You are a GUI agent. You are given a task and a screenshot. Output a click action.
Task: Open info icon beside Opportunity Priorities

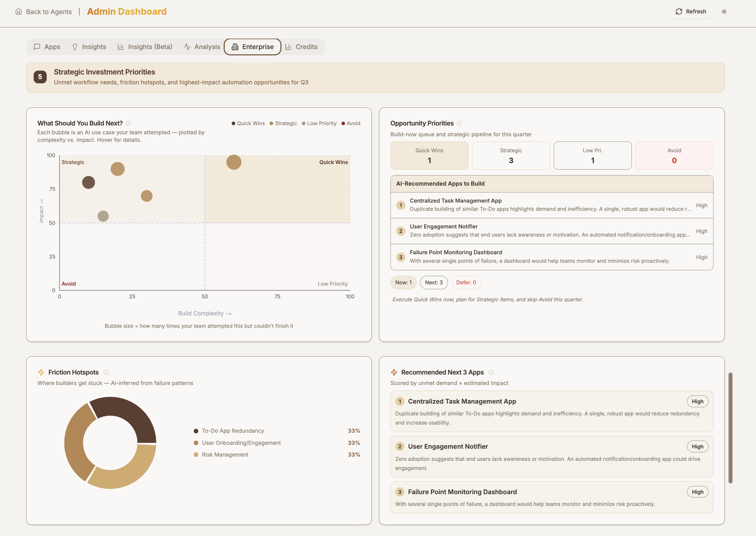(459, 124)
